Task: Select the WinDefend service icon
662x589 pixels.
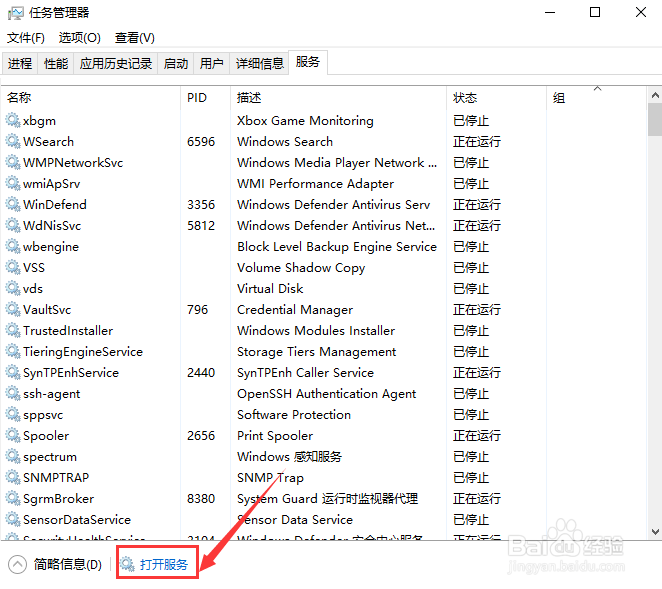Action: pos(13,204)
